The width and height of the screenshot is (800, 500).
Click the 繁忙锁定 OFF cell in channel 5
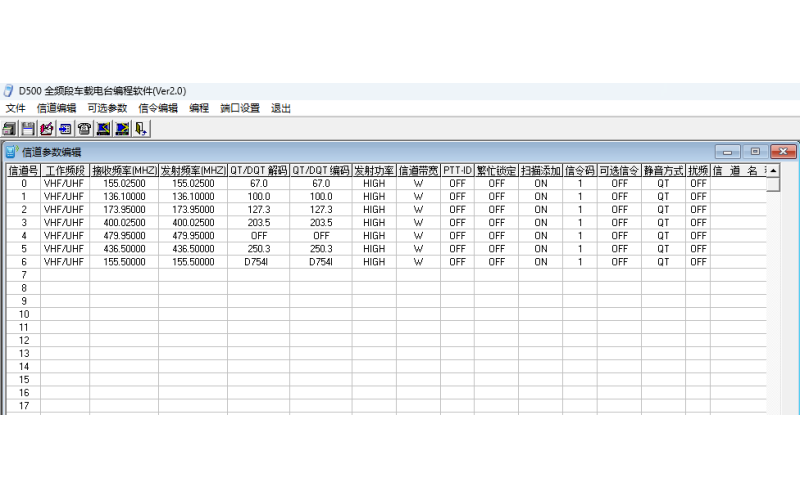[496, 249]
